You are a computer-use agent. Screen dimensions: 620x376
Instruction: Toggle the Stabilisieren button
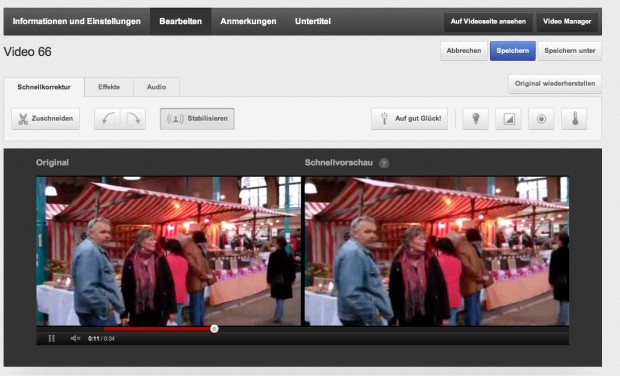click(197, 119)
